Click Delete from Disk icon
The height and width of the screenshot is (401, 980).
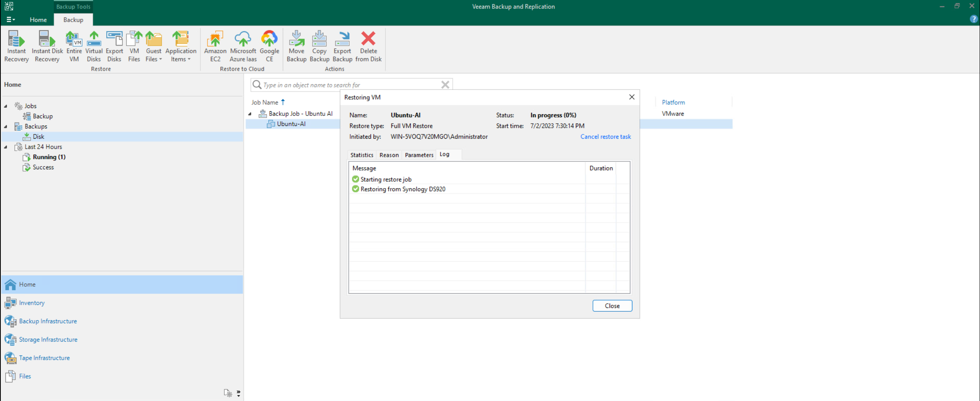[369, 46]
